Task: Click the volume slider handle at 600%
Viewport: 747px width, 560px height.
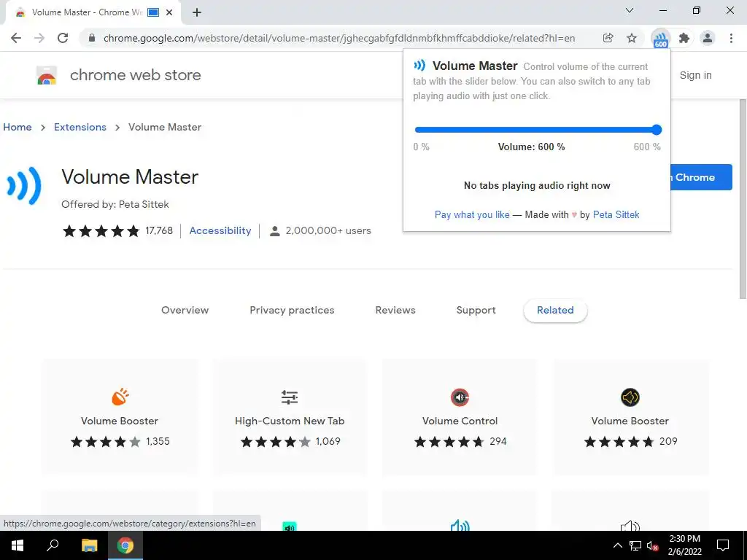Action: pyautogui.click(x=657, y=130)
